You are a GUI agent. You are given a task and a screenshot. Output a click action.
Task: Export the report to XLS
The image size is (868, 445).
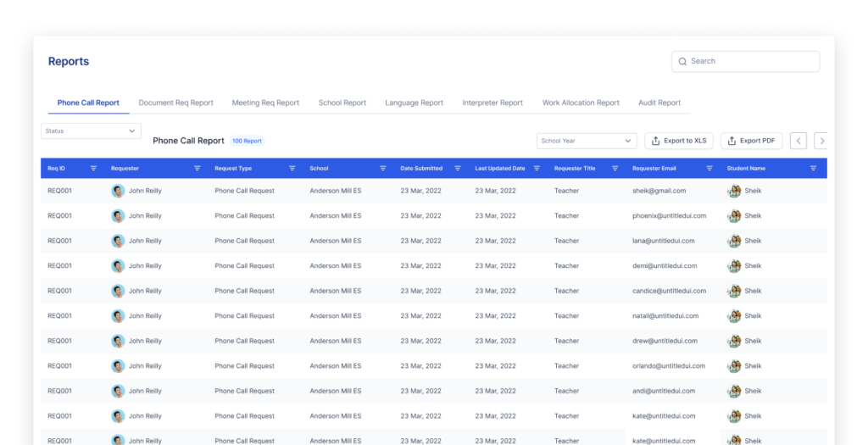pos(678,141)
